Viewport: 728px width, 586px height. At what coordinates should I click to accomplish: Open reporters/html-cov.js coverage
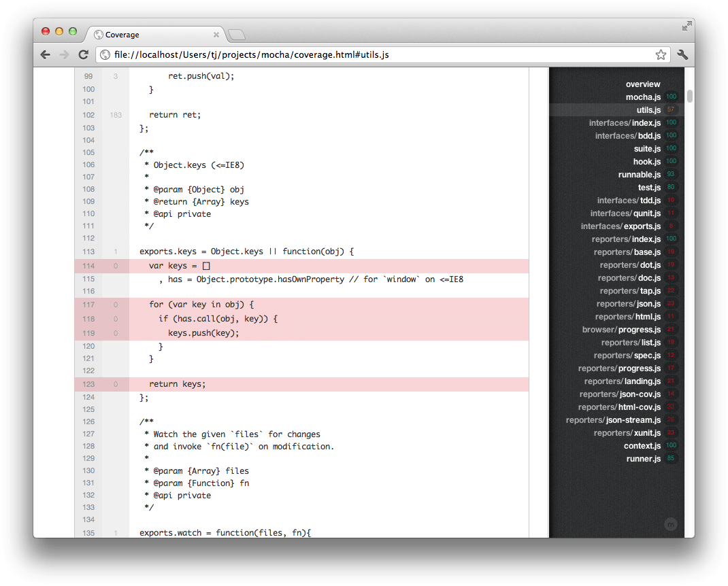click(619, 407)
